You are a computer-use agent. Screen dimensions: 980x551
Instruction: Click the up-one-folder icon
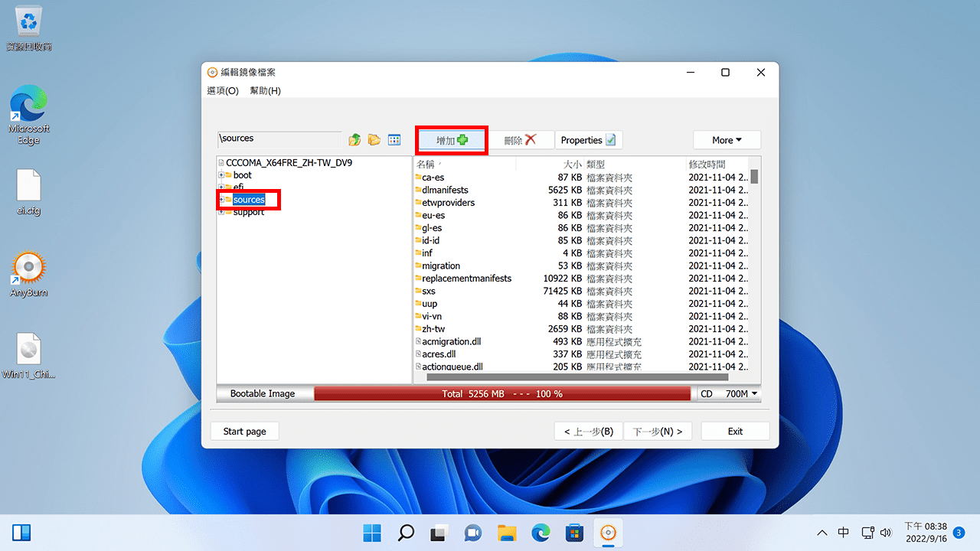354,140
